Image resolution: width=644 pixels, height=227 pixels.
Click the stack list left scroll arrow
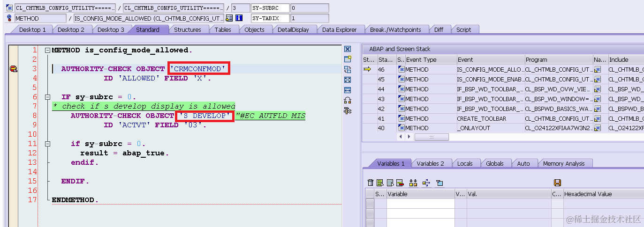tap(400, 137)
